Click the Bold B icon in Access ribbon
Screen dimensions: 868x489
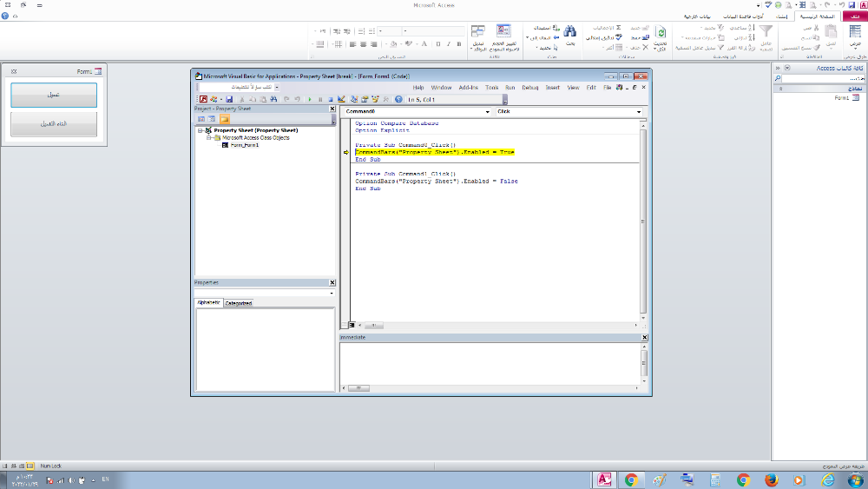click(x=459, y=43)
